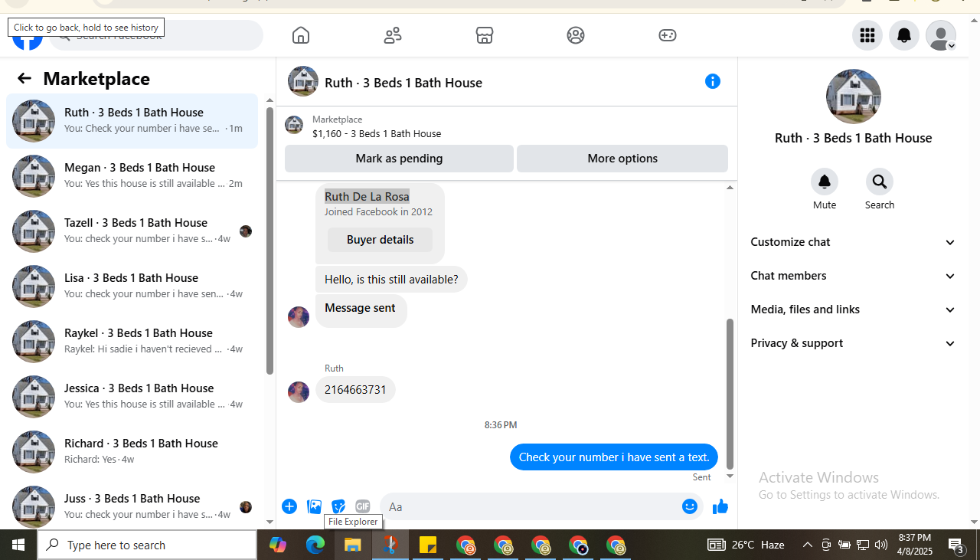Click the conversation list scrollbar
The height and width of the screenshot is (560, 980).
click(x=269, y=241)
